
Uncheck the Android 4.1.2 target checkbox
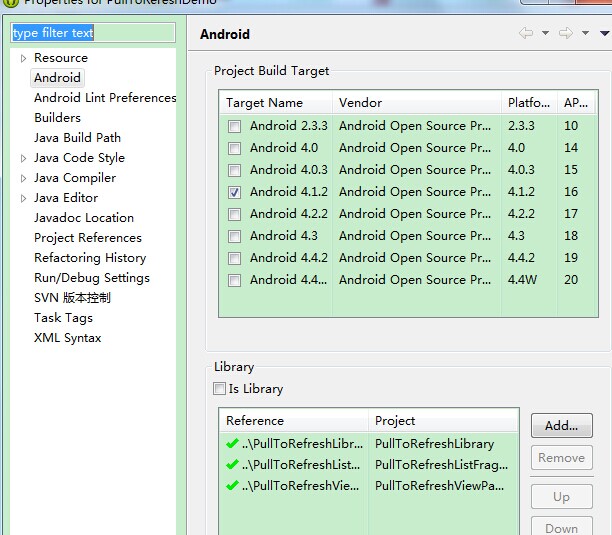pos(235,192)
